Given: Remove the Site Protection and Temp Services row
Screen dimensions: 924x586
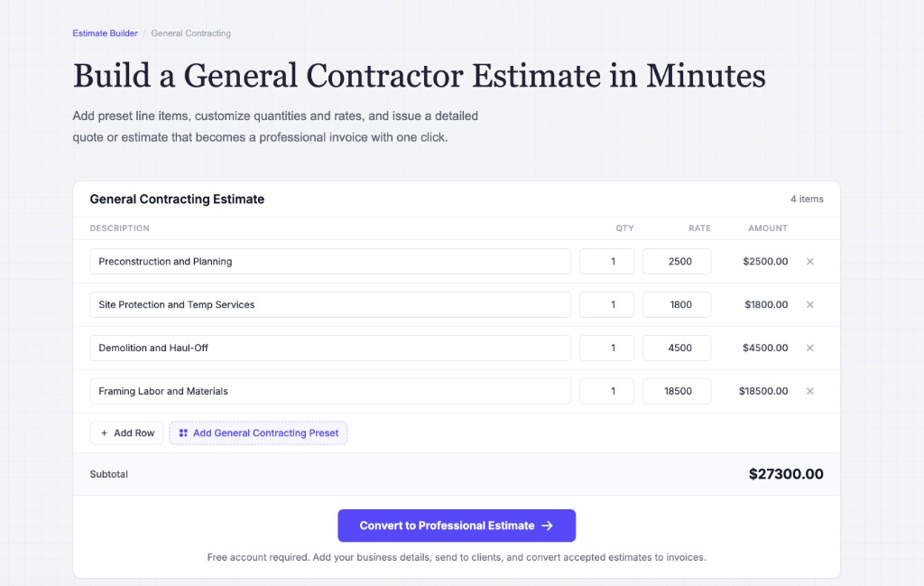Looking at the screenshot, I should 809,304.
